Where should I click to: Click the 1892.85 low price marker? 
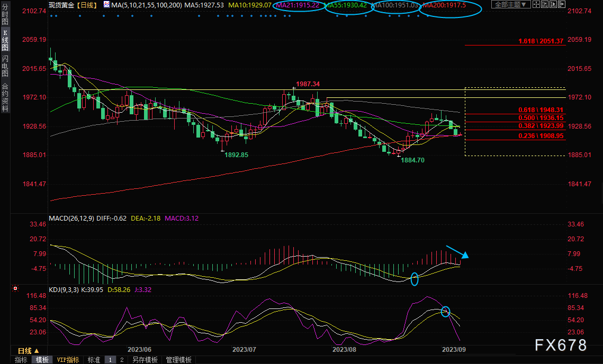point(236,155)
